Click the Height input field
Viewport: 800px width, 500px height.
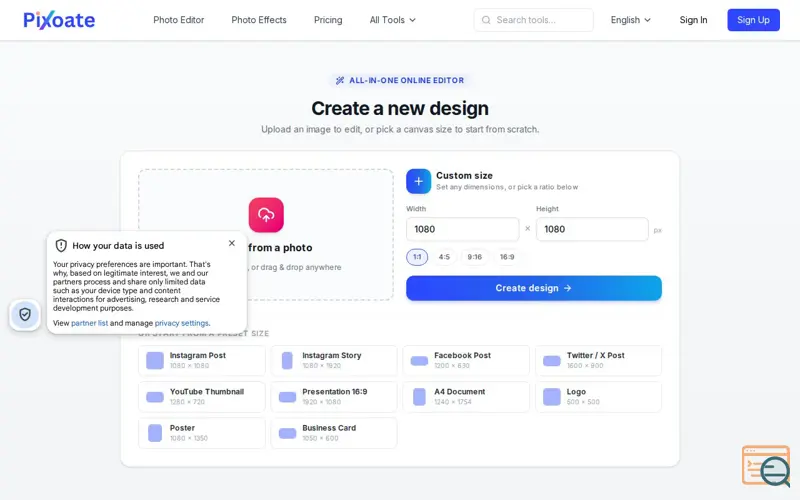(592, 229)
